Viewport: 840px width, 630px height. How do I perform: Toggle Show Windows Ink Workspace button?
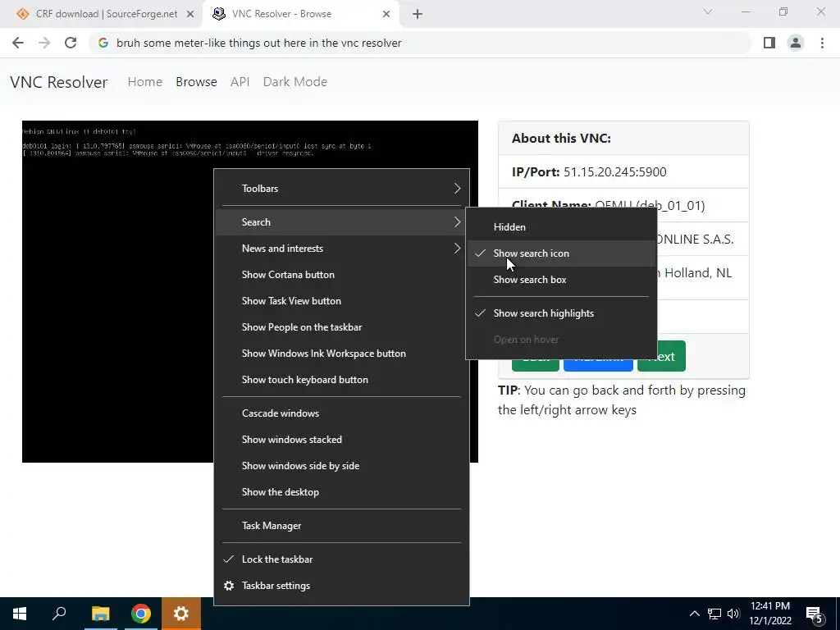[341, 353]
